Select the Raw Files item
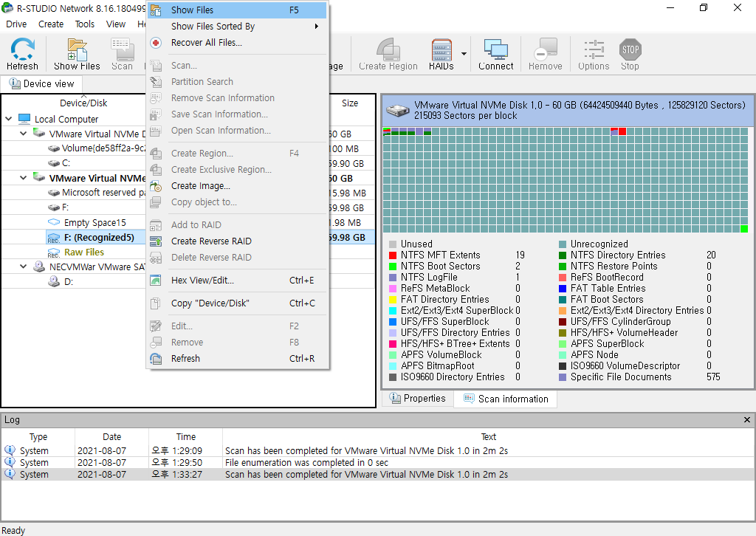The image size is (756, 536). pos(84,252)
